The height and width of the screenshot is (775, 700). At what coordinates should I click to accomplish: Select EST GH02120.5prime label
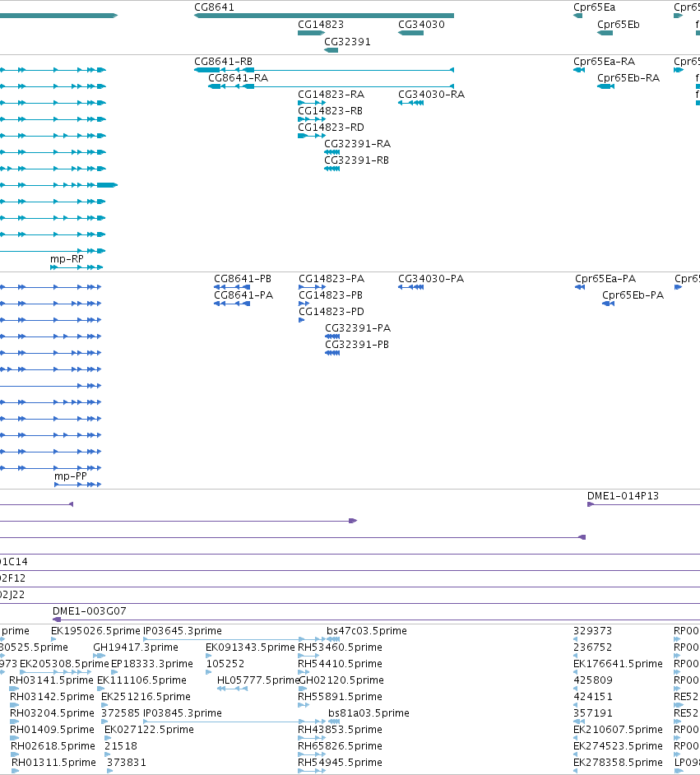pyautogui.click(x=341, y=680)
